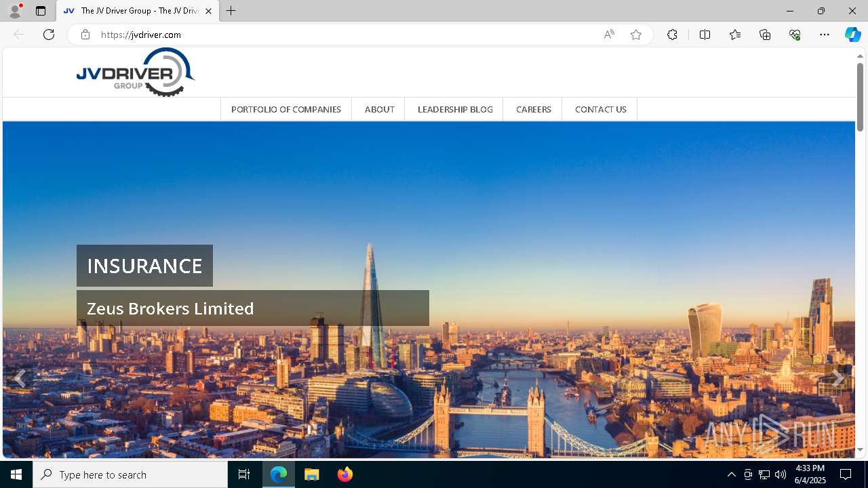
Task: Show previous carousel slide
Action: (x=20, y=378)
